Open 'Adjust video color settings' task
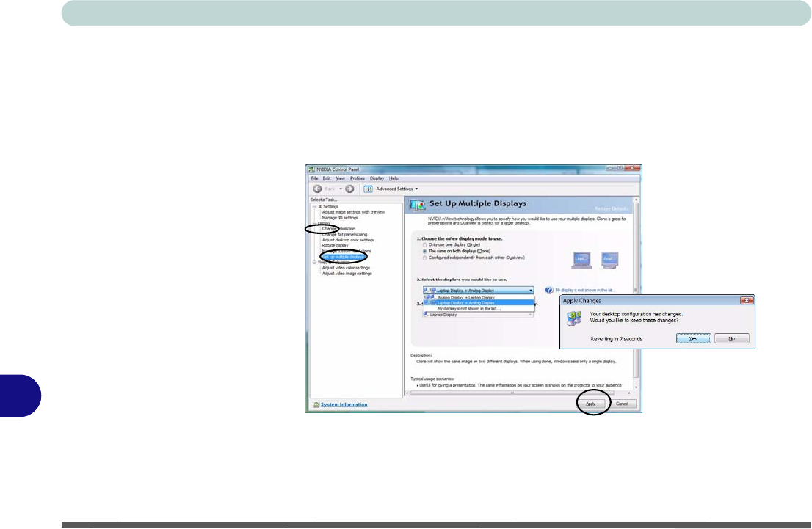 346,268
